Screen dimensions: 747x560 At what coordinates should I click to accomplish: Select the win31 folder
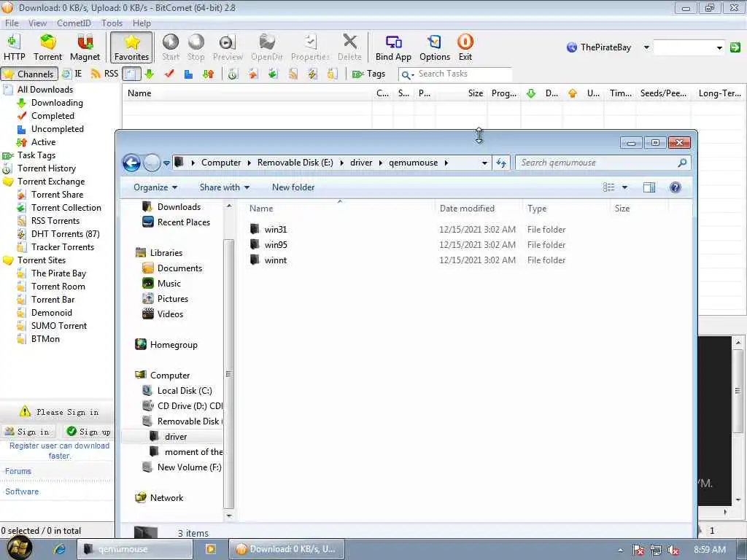[275, 230]
